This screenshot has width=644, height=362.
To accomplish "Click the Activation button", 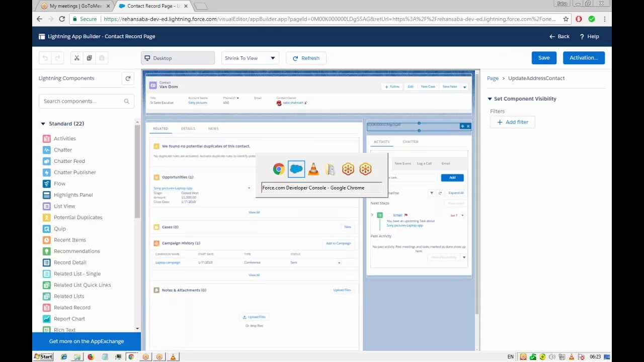I will 584,58.
